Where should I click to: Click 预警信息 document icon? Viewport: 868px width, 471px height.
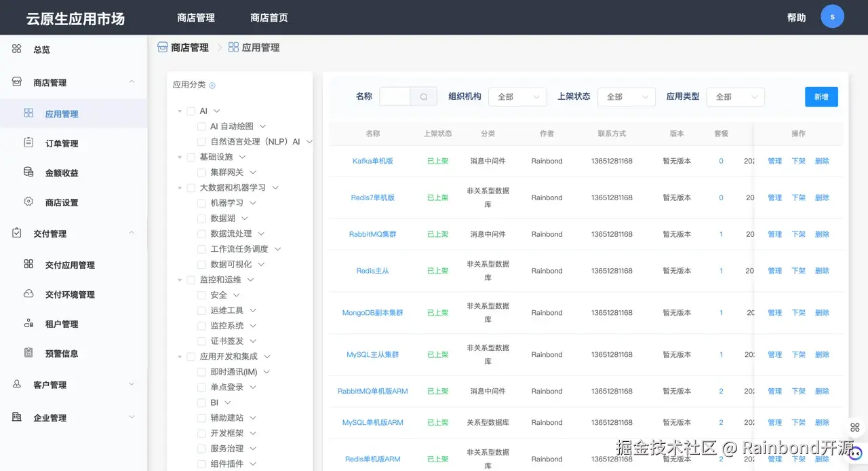[x=28, y=353]
